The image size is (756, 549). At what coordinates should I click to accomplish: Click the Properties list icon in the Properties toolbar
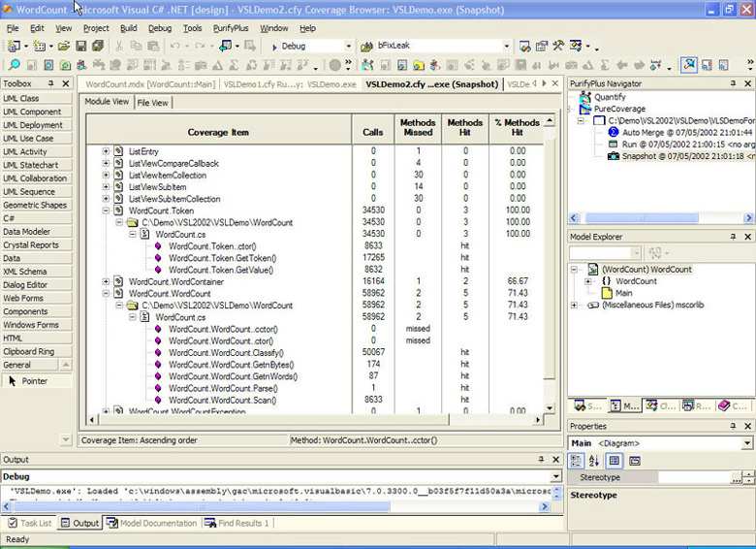click(x=614, y=461)
